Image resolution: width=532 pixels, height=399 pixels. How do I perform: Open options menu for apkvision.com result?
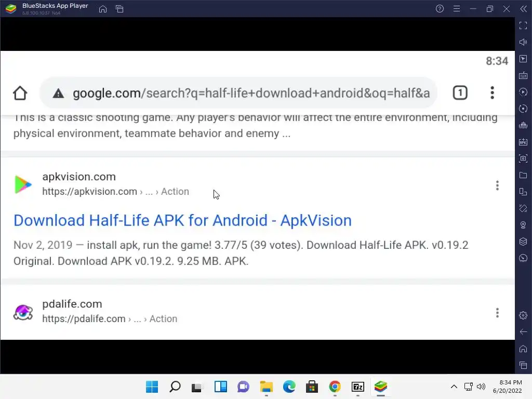click(x=497, y=185)
